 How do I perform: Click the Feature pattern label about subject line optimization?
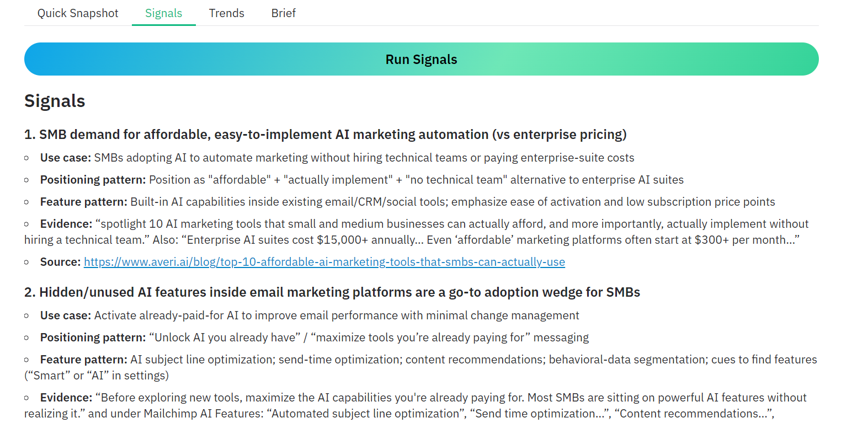pos(83,360)
